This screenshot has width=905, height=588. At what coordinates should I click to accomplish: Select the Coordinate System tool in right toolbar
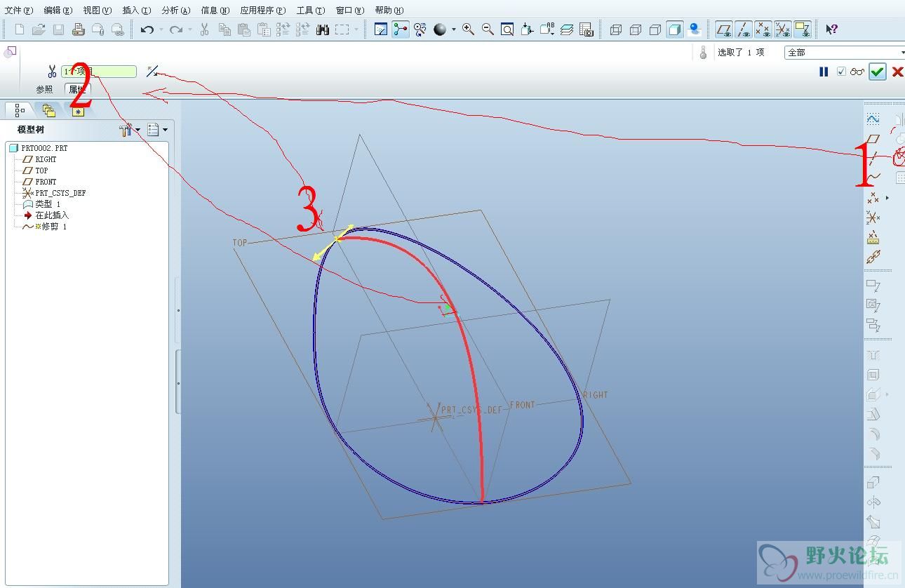[873, 218]
